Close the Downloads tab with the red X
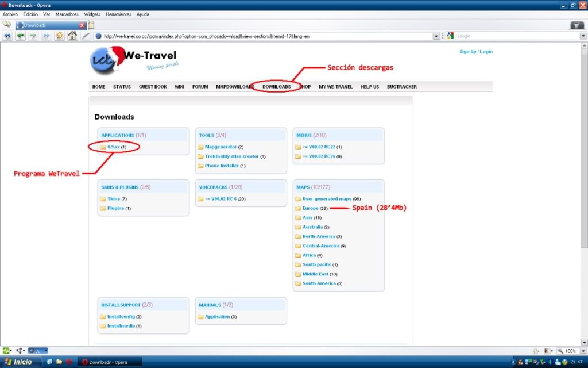 [82, 25]
